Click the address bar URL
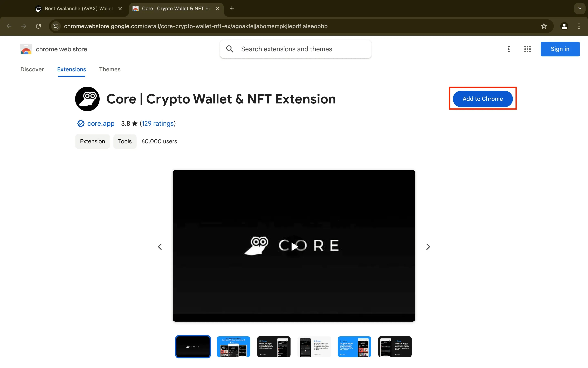The image size is (588, 368). (x=196, y=26)
